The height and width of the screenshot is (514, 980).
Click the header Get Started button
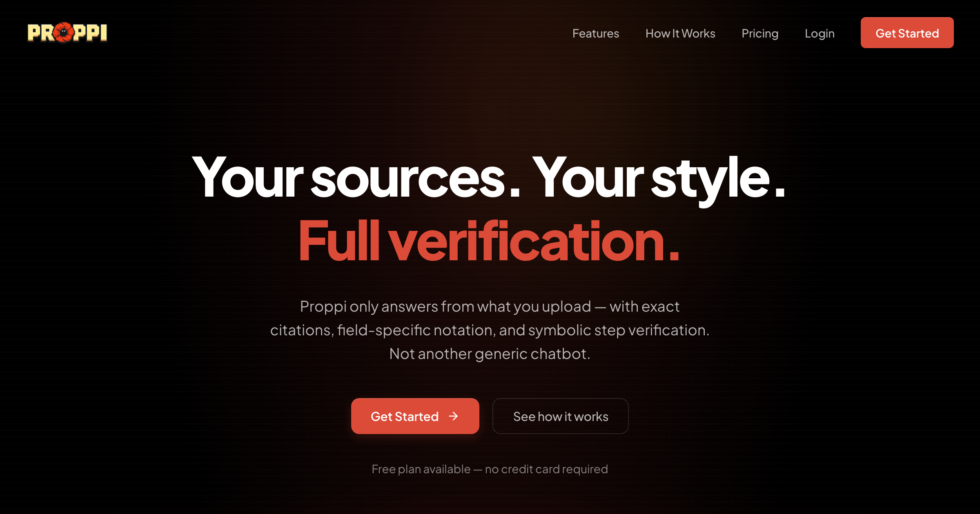[907, 33]
